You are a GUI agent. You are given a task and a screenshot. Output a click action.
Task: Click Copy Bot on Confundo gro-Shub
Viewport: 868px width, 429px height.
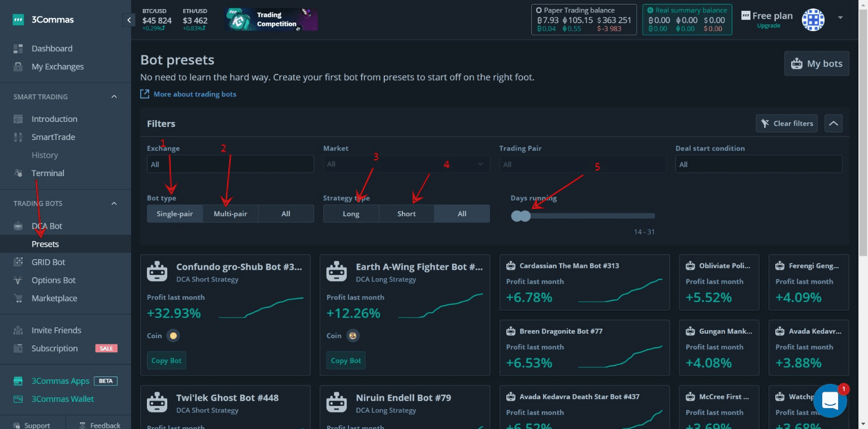[166, 360]
